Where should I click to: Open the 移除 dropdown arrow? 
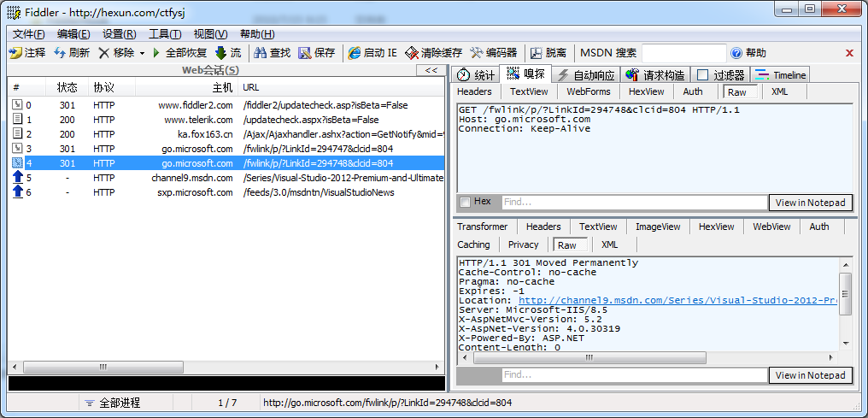pyautogui.click(x=143, y=54)
